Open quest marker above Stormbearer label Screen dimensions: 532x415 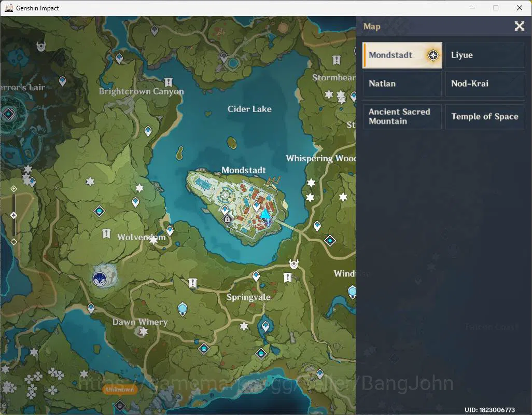click(336, 60)
